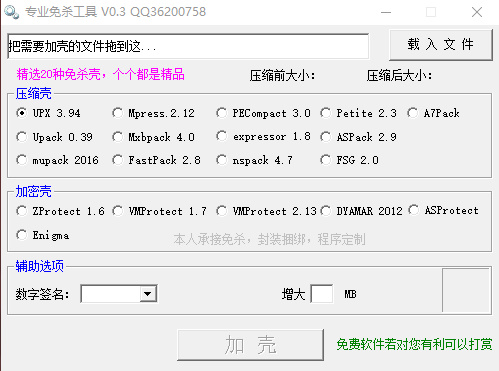
Task: Click the file path input field
Action: [x=188, y=46]
